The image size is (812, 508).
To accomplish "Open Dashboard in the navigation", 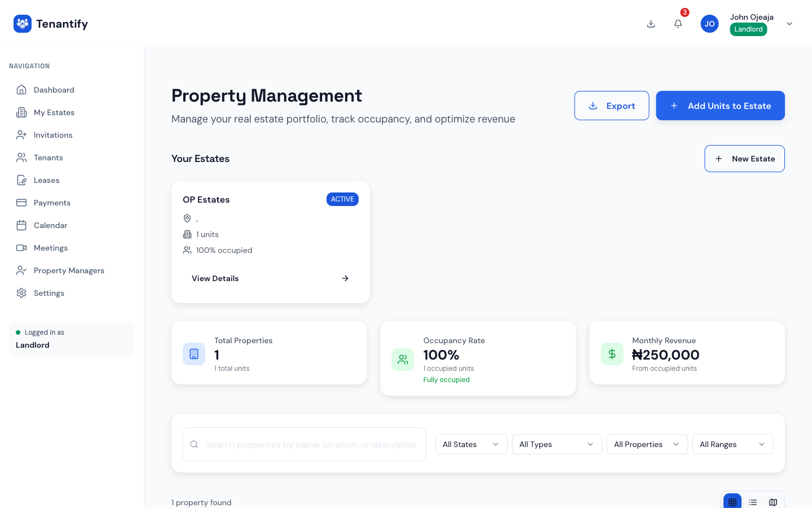I will pyautogui.click(x=72, y=90).
